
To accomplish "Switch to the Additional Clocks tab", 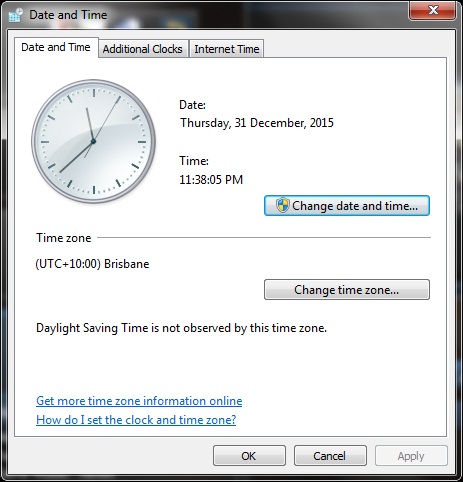I will [x=143, y=49].
